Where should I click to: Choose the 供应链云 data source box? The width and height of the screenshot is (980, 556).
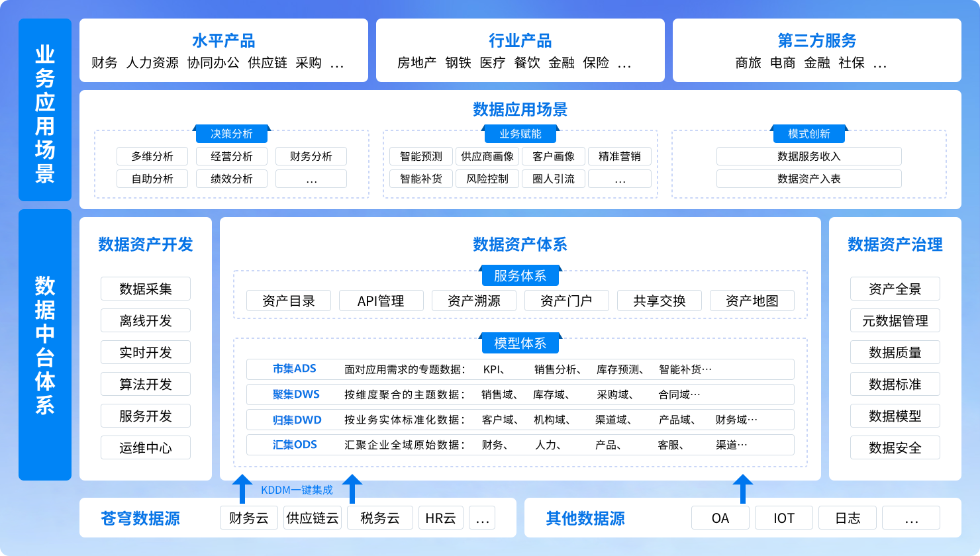pos(312,518)
